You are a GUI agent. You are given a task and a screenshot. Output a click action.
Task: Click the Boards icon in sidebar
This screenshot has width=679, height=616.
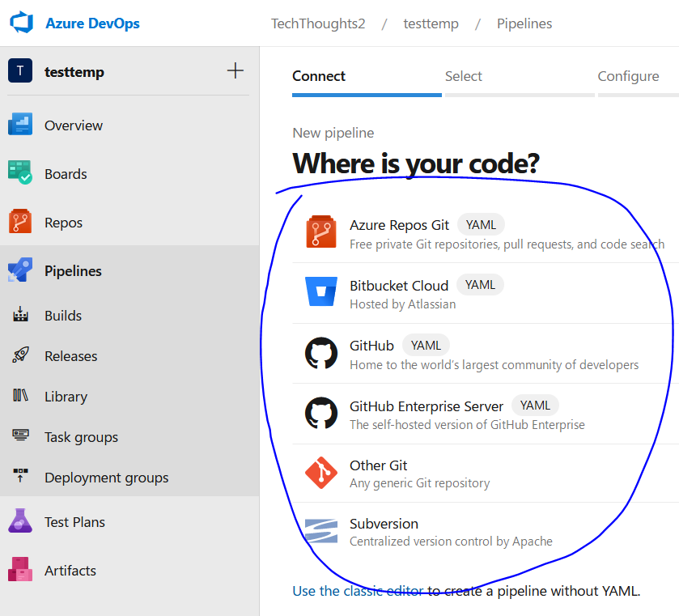[20, 172]
